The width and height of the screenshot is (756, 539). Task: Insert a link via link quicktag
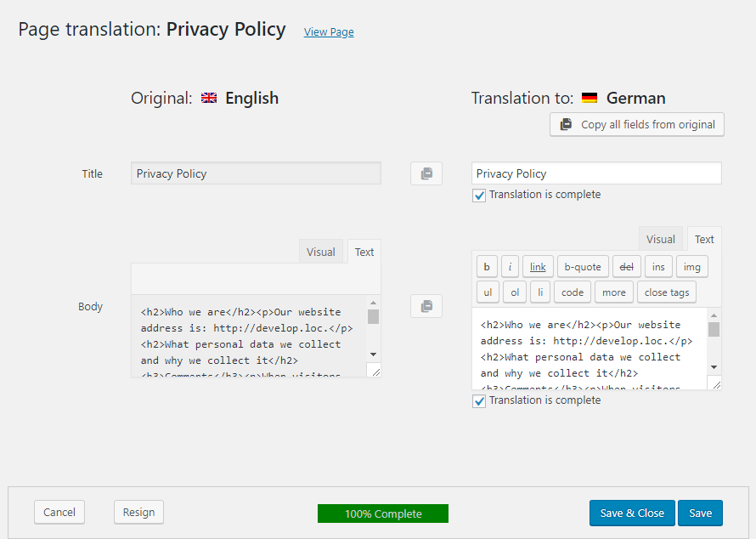coord(538,267)
